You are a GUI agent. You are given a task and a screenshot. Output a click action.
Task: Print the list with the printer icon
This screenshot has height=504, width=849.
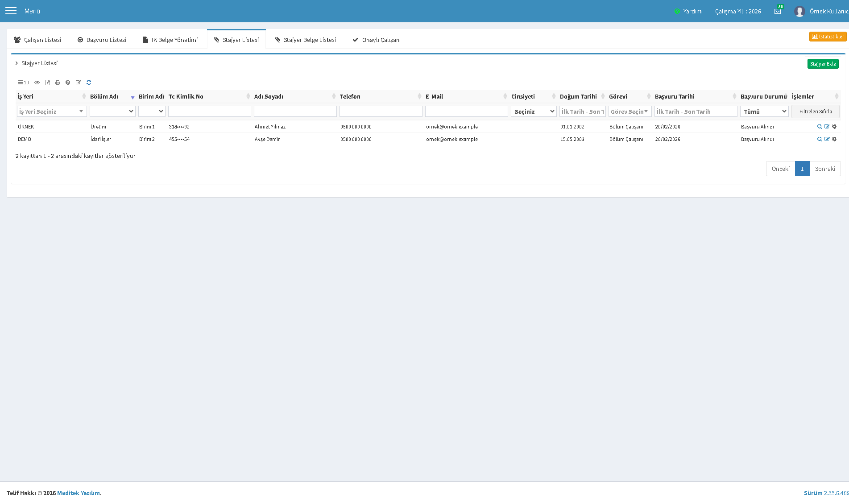point(58,83)
